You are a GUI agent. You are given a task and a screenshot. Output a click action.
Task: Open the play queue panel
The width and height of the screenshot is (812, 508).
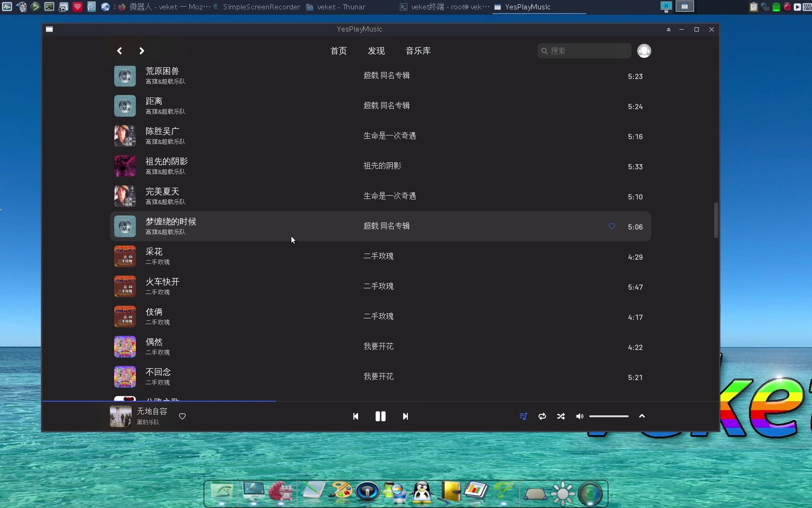(x=523, y=416)
